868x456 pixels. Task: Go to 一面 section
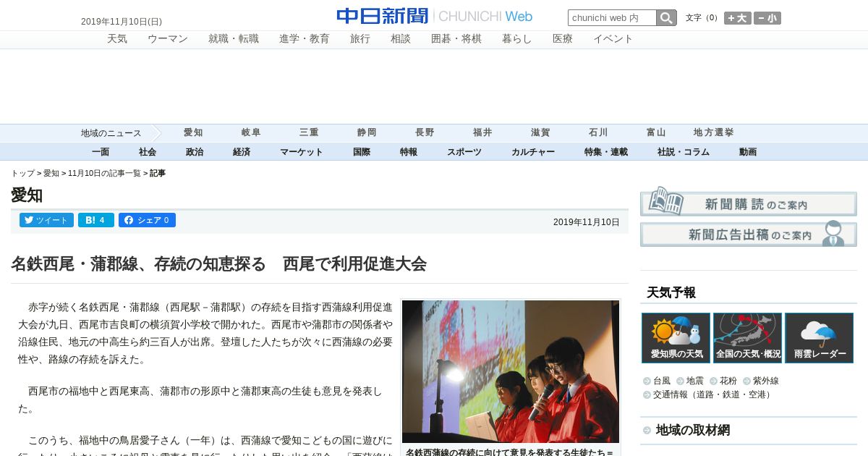pyautogui.click(x=101, y=152)
